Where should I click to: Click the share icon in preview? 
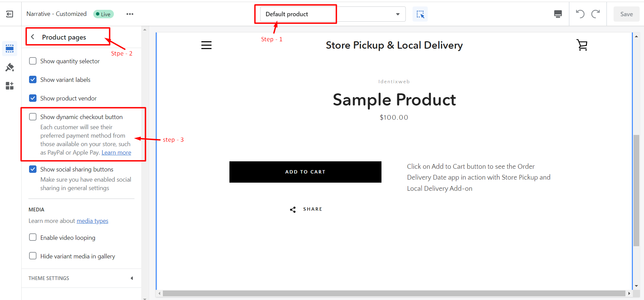pos(293,209)
